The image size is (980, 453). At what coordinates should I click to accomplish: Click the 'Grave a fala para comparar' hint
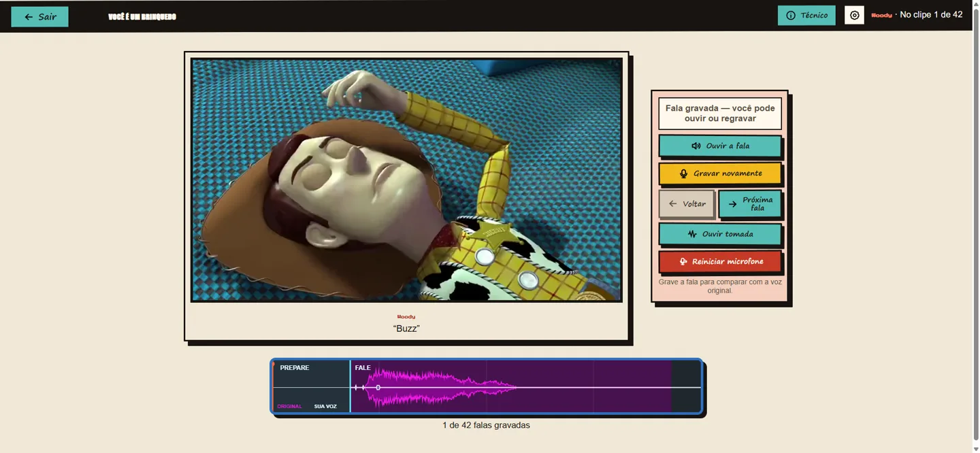(720, 286)
